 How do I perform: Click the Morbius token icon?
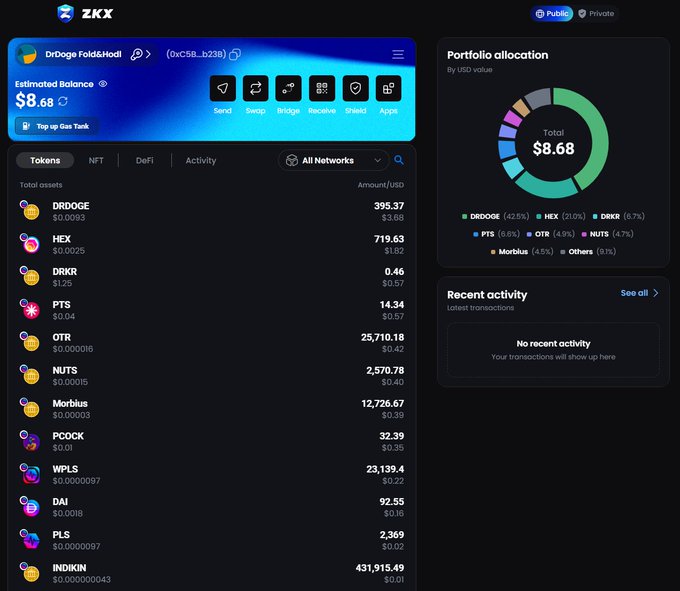30,408
